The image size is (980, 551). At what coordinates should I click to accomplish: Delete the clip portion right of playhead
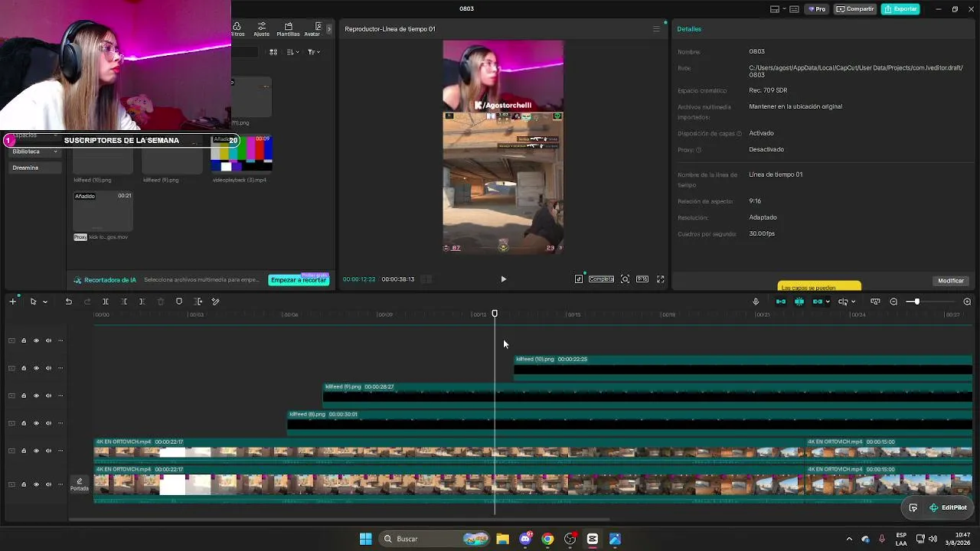click(142, 302)
